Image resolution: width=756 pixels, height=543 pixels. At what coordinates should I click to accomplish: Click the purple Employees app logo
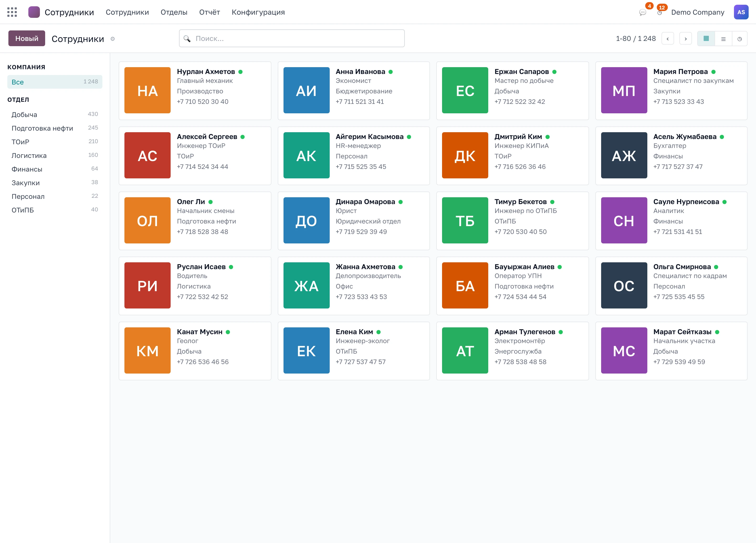tap(34, 12)
